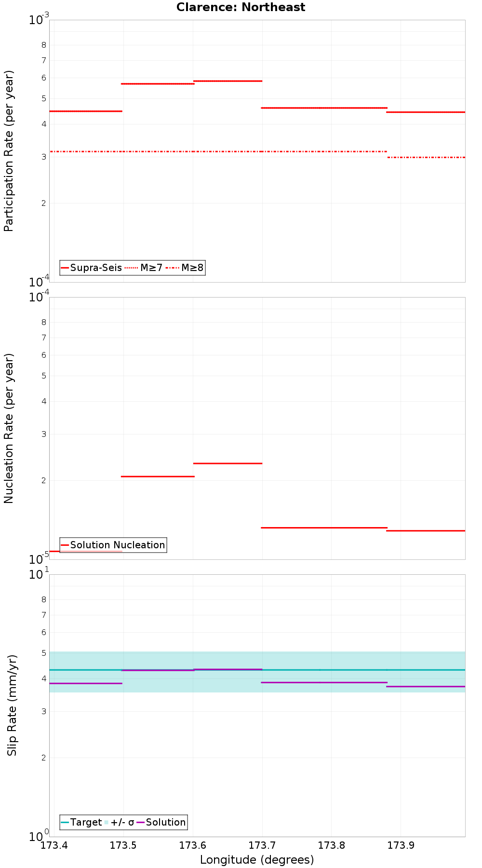Image resolution: width=482 pixels, height=868 pixels.
Task: Click the Longitude (degrees) axis label
Action: click(257, 859)
